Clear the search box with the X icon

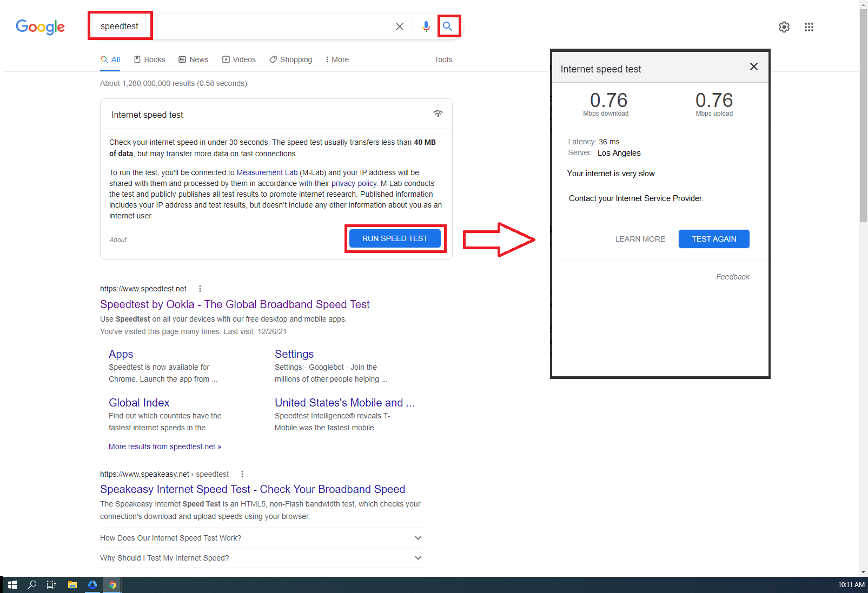pyautogui.click(x=400, y=26)
